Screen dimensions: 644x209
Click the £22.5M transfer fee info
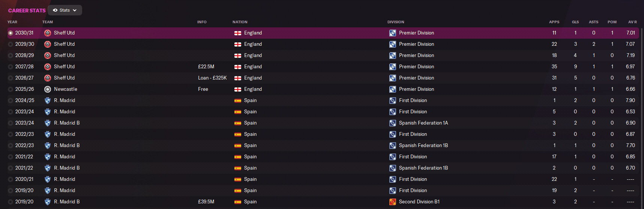206,67
